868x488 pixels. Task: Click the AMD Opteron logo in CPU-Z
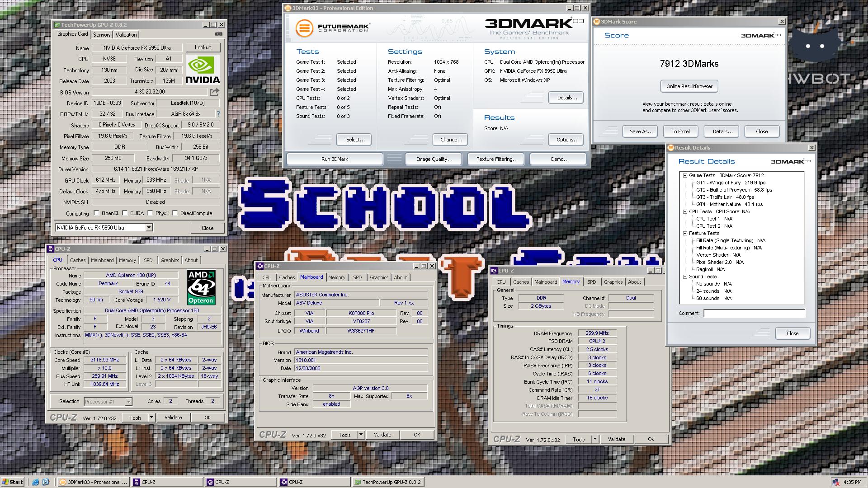[201, 287]
